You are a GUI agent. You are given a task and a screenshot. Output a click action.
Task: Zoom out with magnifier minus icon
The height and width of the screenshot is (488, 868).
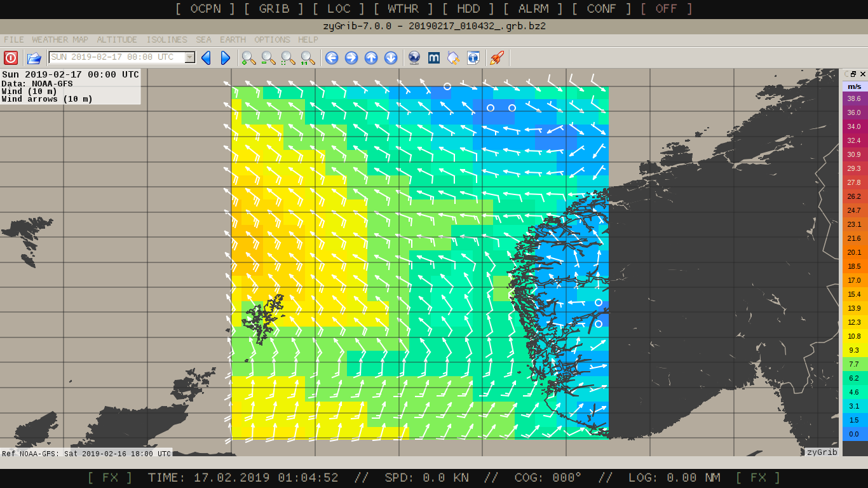tap(268, 58)
